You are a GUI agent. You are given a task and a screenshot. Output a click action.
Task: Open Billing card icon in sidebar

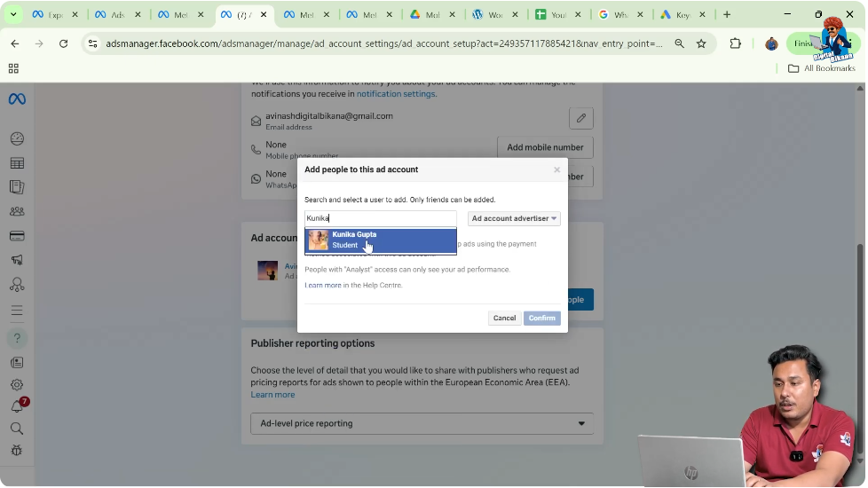click(17, 236)
